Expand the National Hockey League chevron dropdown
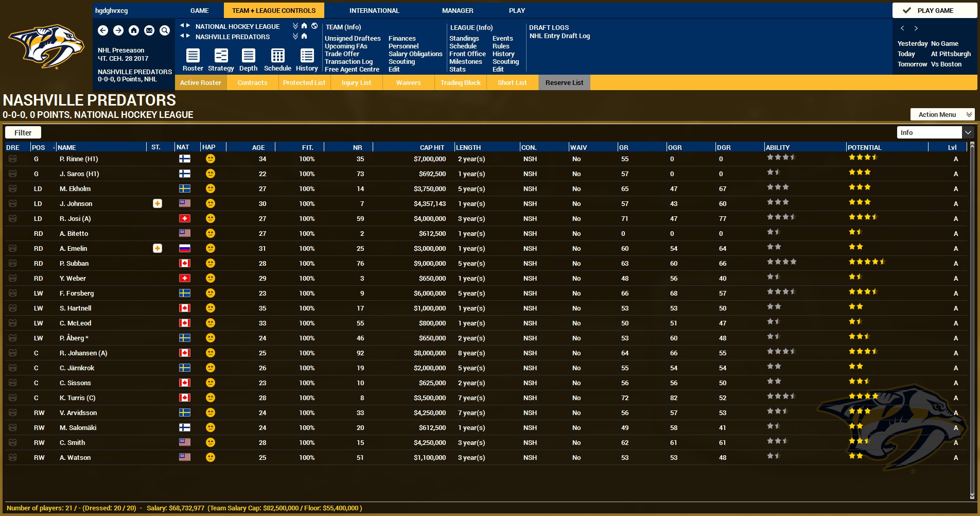The height and width of the screenshot is (516, 980). 295,26
